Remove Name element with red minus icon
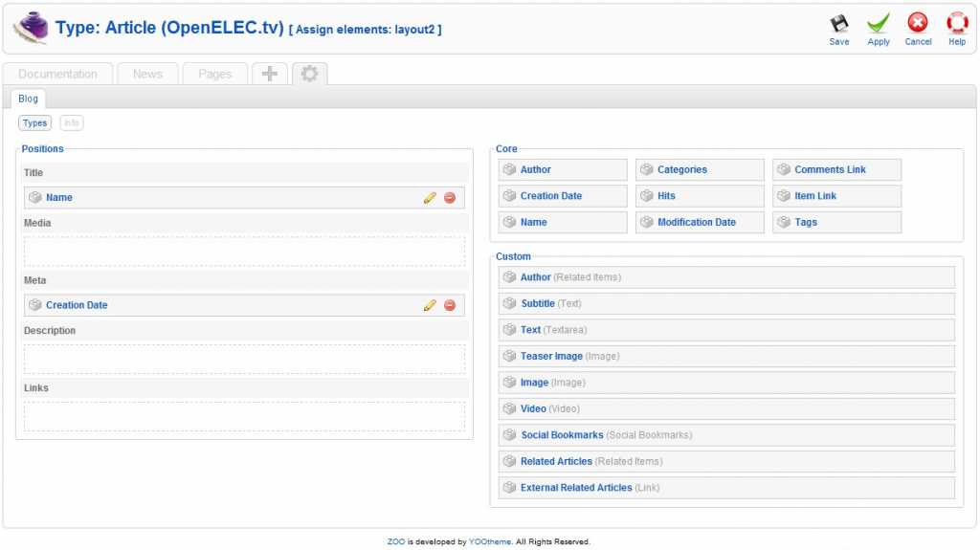This screenshot has width=980, height=550. (x=450, y=198)
